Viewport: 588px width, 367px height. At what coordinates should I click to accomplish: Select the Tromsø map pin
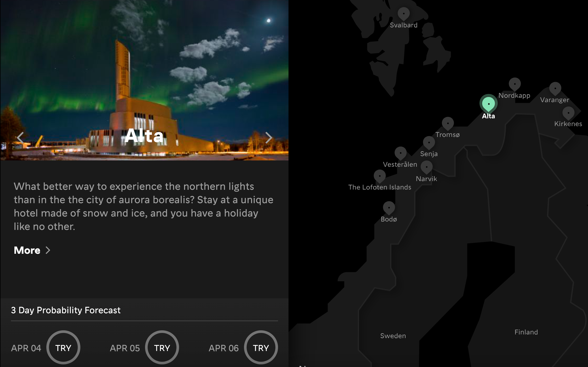(x=448, y=123)
